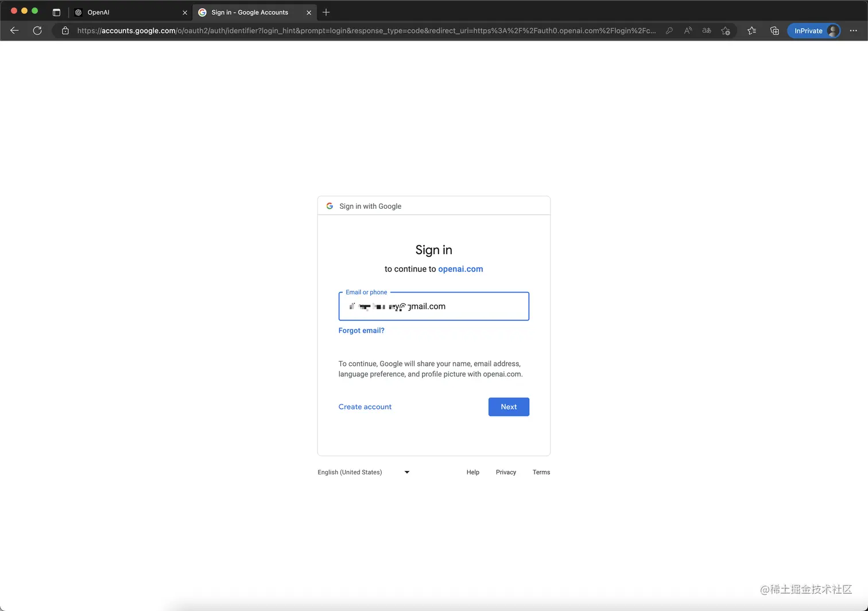Start Read Aloud from the address bar

click(x=688, y=30)
